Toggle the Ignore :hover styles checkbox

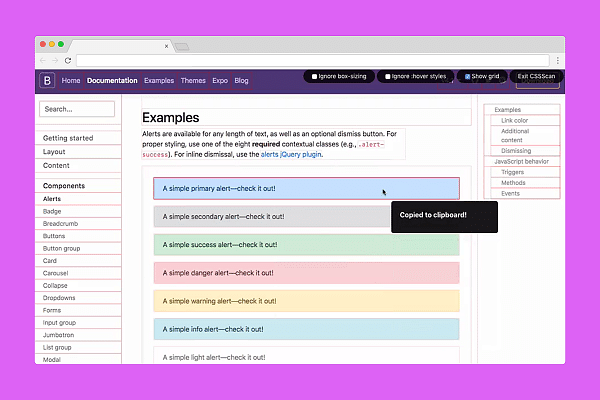point(388,76)
